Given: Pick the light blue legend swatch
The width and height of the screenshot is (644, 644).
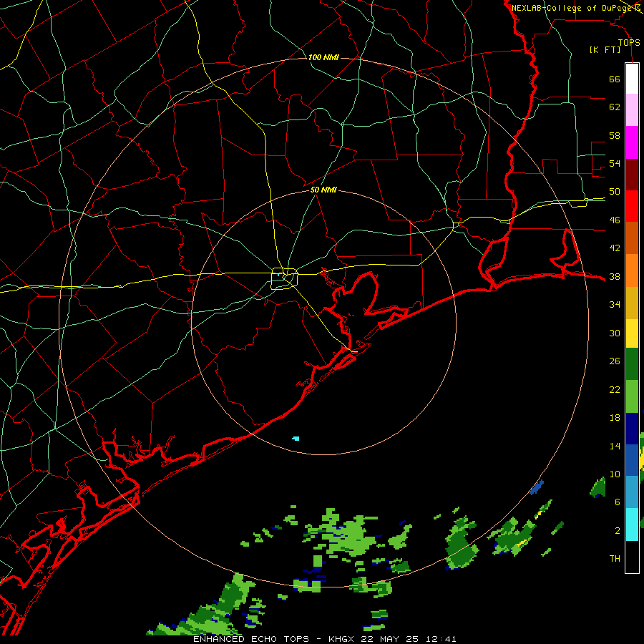Looking at the screenshot, I should (632, 492).
